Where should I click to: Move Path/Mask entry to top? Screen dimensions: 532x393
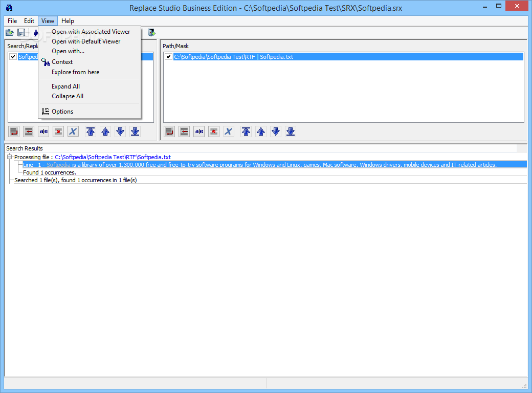(x=246, y=132)
